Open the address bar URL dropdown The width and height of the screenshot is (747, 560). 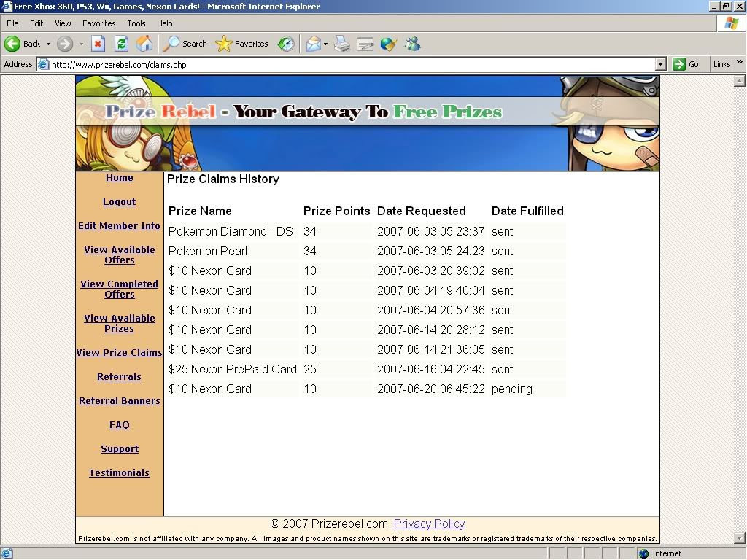(x=660, y=64)
